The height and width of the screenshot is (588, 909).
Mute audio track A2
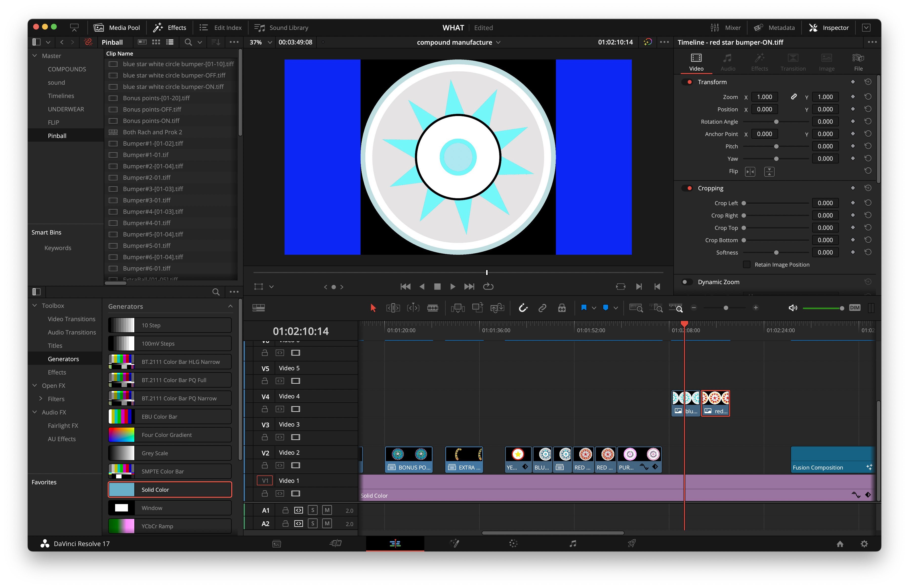tap(327, 524)
